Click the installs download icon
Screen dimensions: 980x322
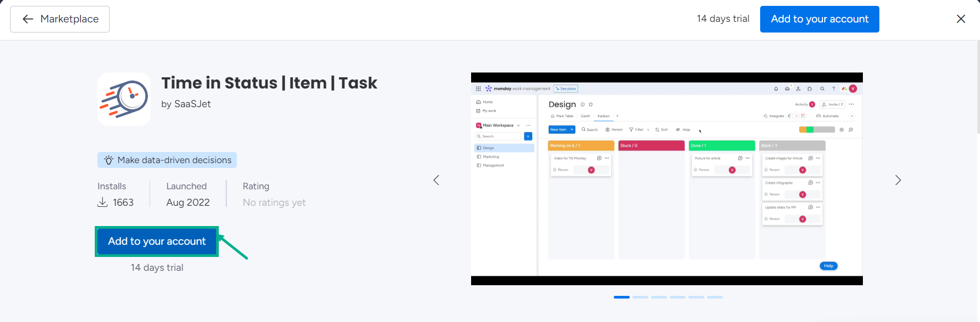pos(103,203)
